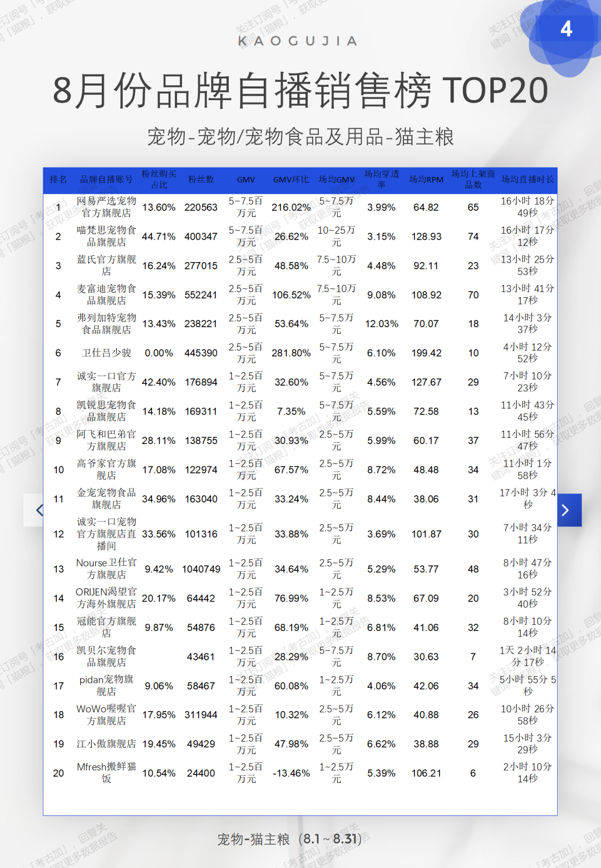Click the 排名 column header
Screen dimensions: 601x868
click(x=58, y=180)
